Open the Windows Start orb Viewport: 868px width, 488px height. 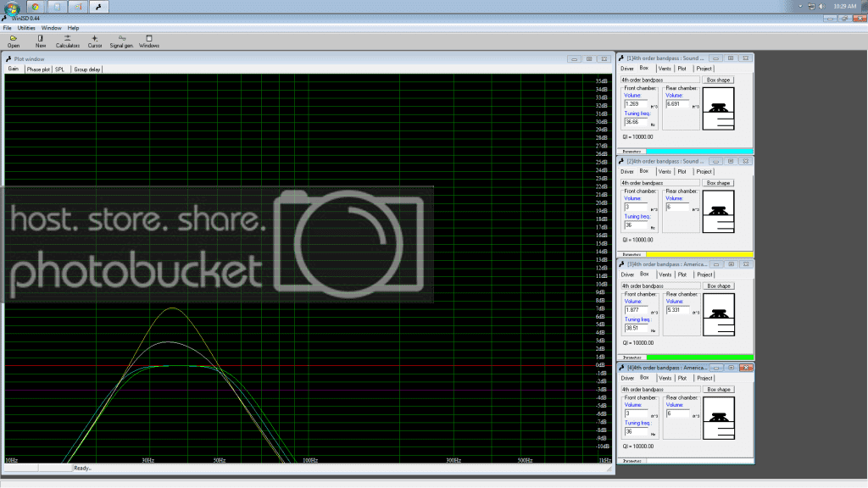(12, 7)
